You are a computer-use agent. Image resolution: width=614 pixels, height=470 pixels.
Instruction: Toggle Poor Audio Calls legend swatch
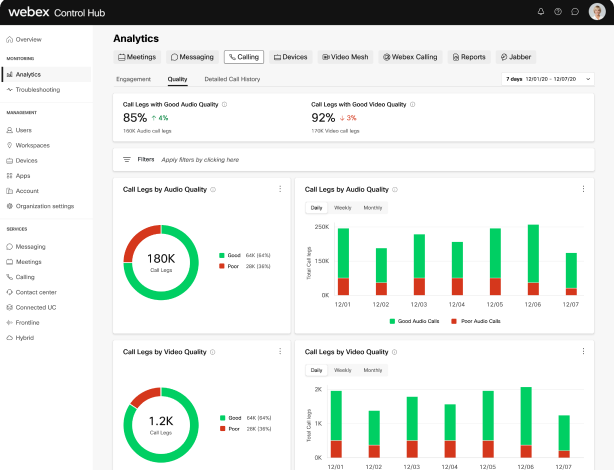pyautogui.click(x=454, y=321)
